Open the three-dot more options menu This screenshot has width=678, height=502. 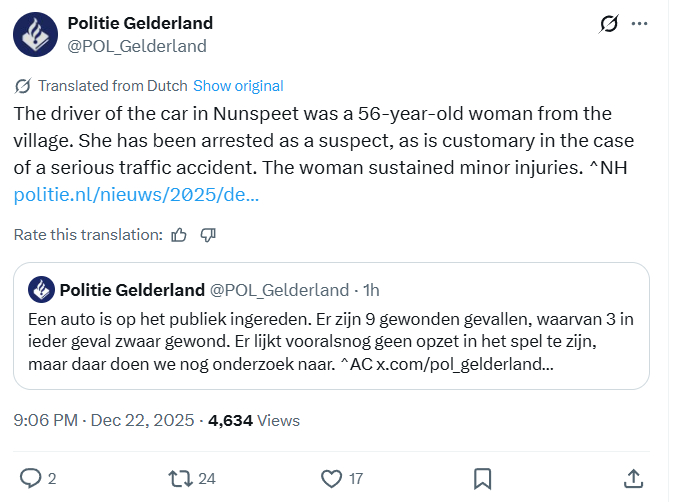[647, 24]
